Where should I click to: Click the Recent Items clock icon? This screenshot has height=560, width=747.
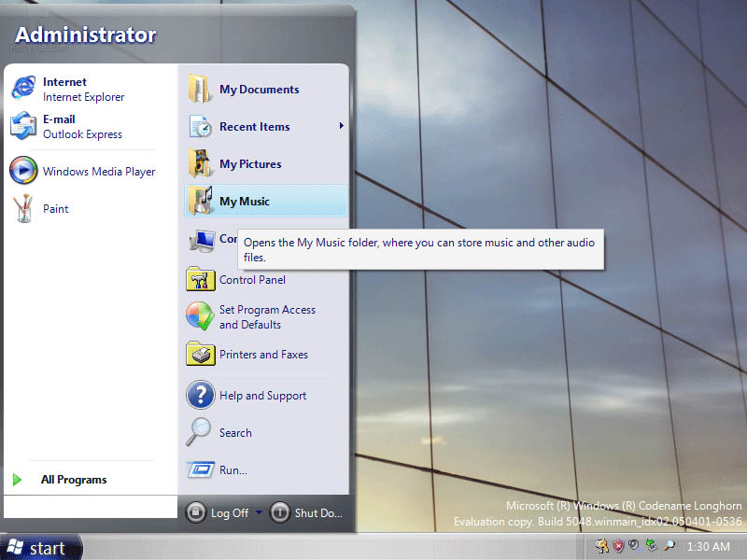tap(200, 126)
